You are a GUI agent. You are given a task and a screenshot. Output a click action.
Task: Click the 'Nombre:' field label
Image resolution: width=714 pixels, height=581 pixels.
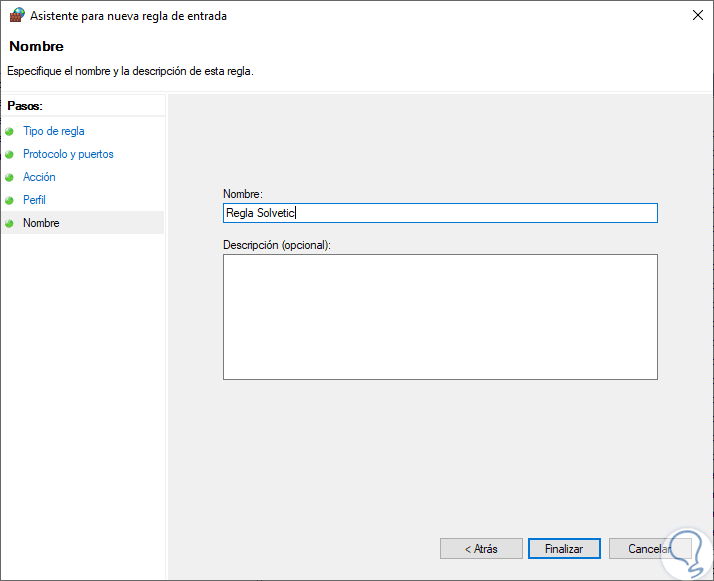[x=242, y=193]
